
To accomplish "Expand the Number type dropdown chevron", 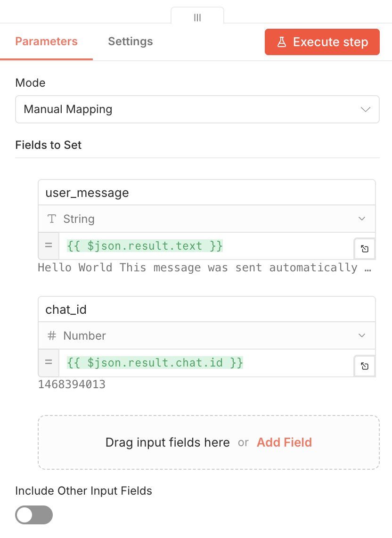I will tap(362, 335).
